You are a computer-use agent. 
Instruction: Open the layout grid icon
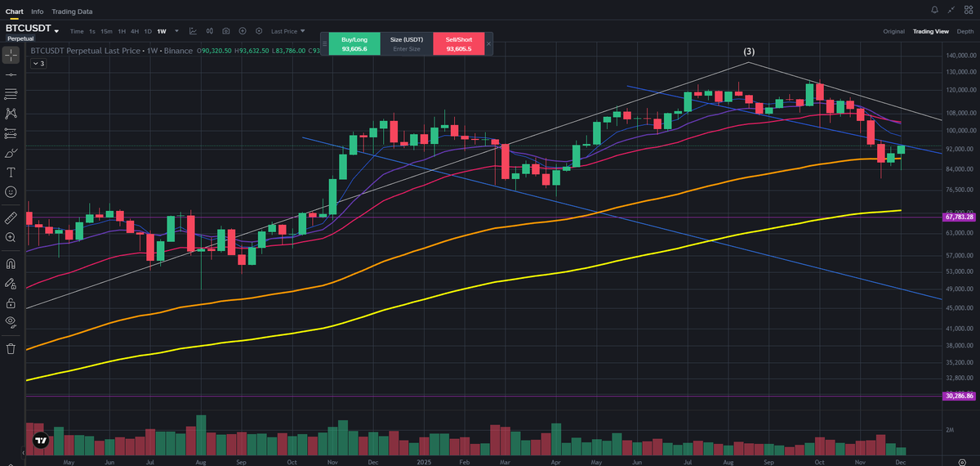pyautogui.click(x=968, y=8)
